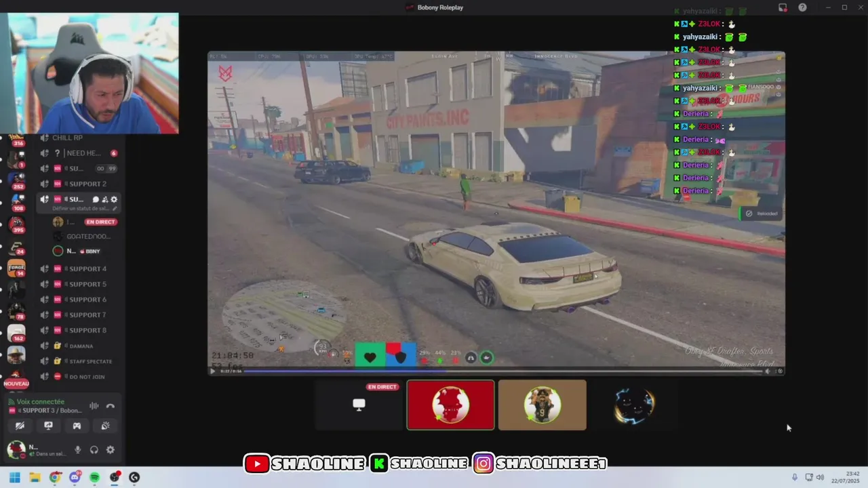Select the tan participant tile with jersey 9 avatar

point(542,405)
